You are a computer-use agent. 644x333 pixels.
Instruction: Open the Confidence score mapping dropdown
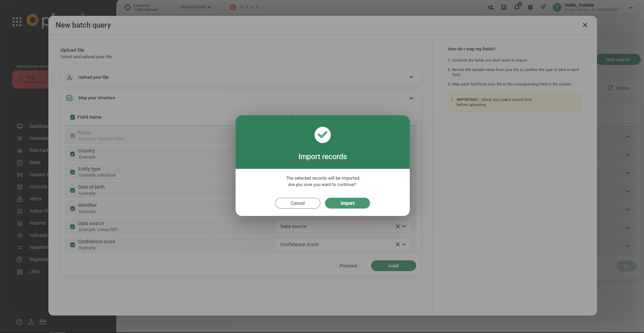pyautogui.click(x=404, y=245)
